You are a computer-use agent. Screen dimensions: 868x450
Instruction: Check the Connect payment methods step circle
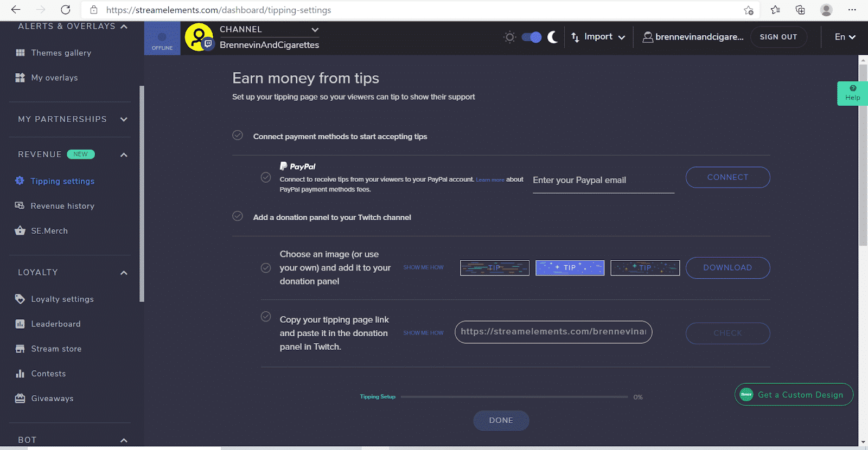tap(238, 136)
